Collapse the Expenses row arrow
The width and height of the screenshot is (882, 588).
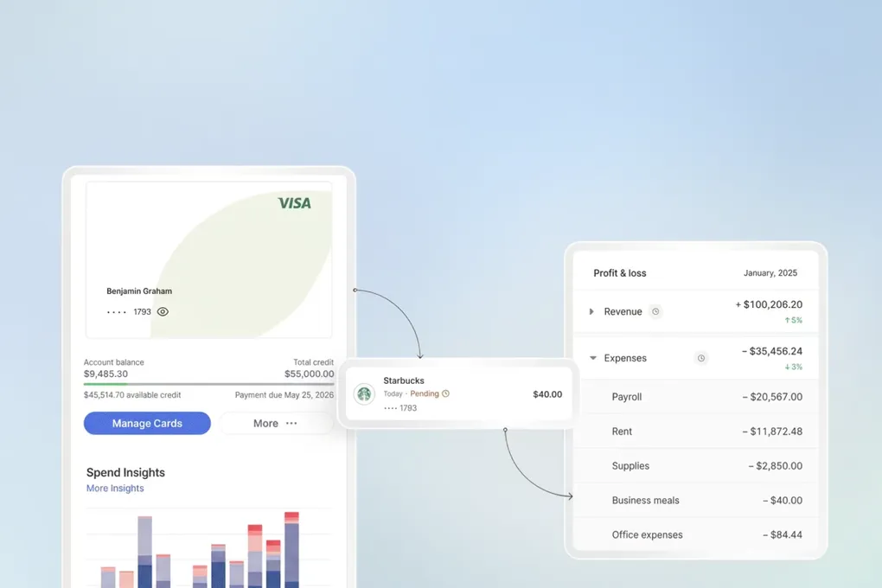593,358
